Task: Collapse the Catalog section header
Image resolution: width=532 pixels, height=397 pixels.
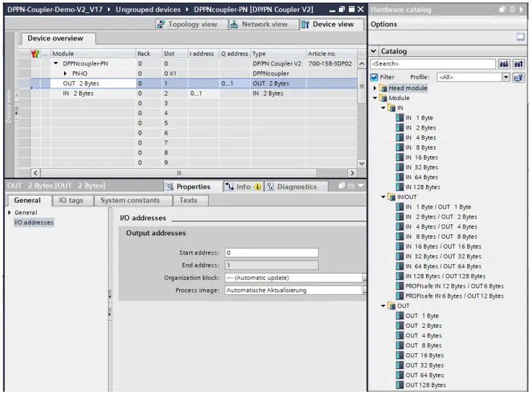Action: click(374, 51)
